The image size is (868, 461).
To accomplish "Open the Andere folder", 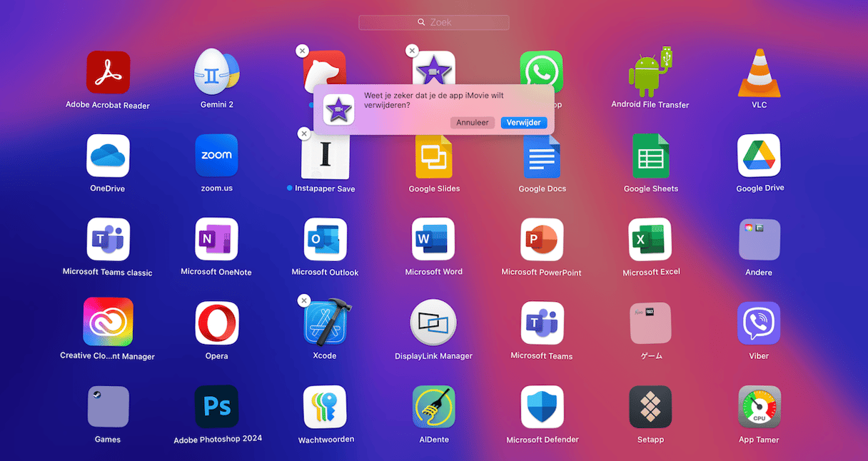I will point(759,240).
